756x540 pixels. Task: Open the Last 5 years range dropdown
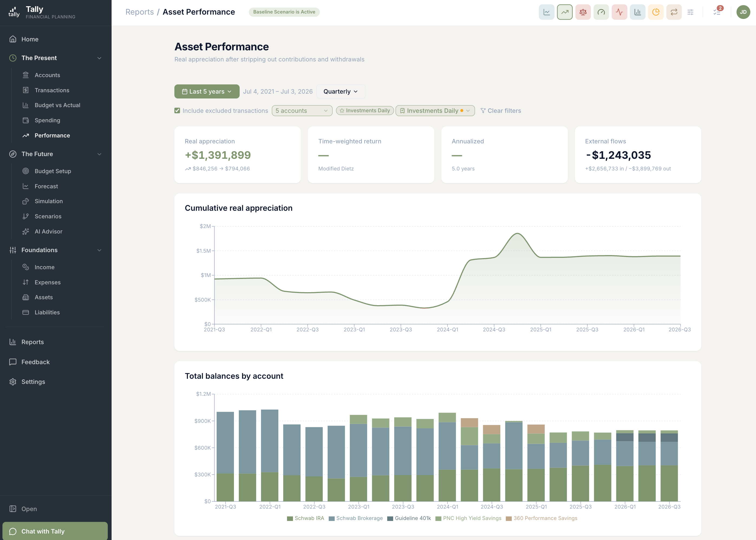(x=207, y=91)
